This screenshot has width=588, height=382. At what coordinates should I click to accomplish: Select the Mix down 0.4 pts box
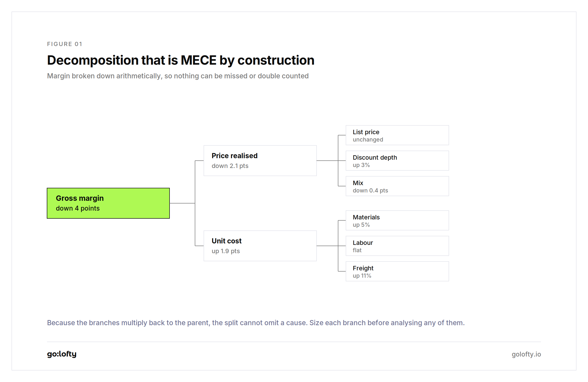397,186
